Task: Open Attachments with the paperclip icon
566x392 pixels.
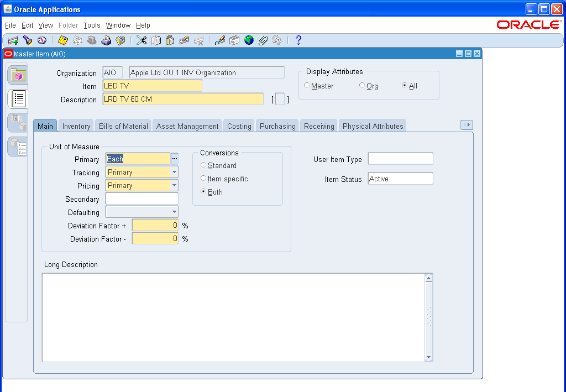Action: coord(263,40)
